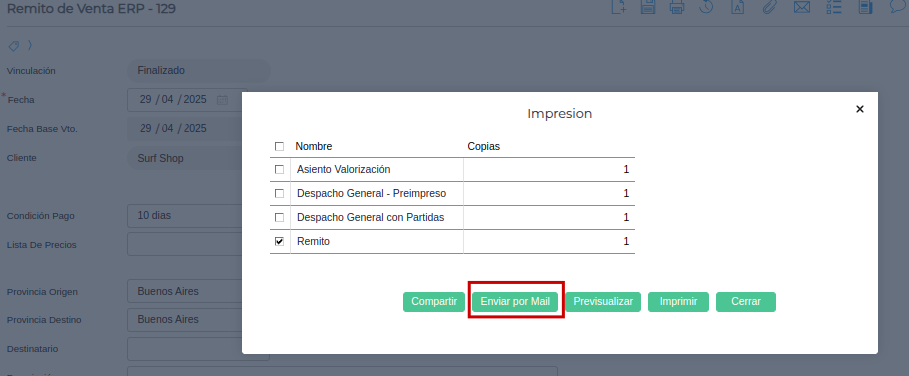Expand the chevron next to the tag icon
The height and width of the screenshot is (376, 909).
30,45
